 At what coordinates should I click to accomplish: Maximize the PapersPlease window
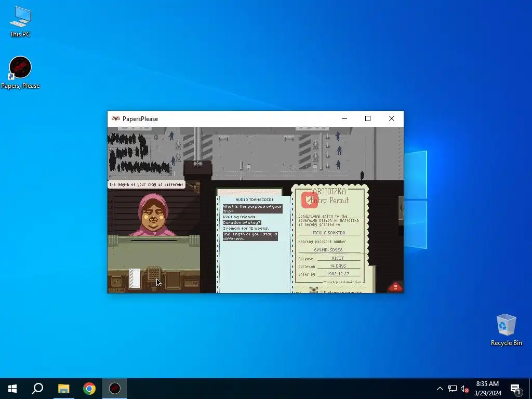368,118
